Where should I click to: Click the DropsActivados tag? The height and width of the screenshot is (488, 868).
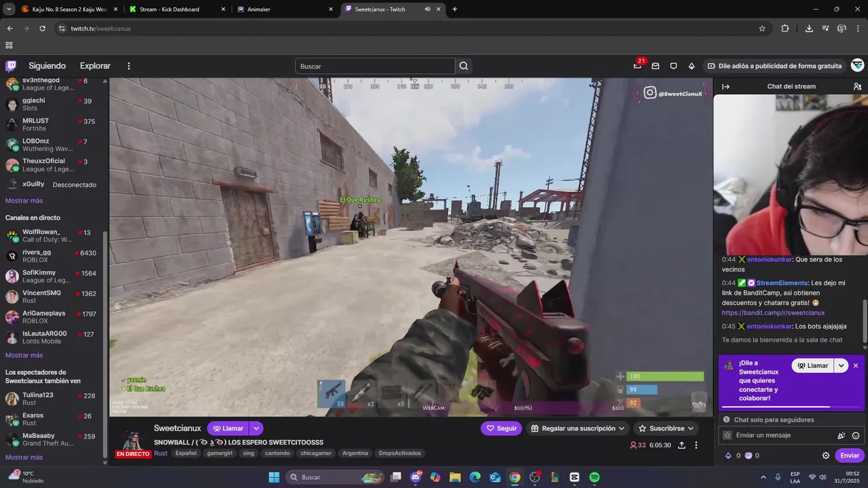coord(400,453)
